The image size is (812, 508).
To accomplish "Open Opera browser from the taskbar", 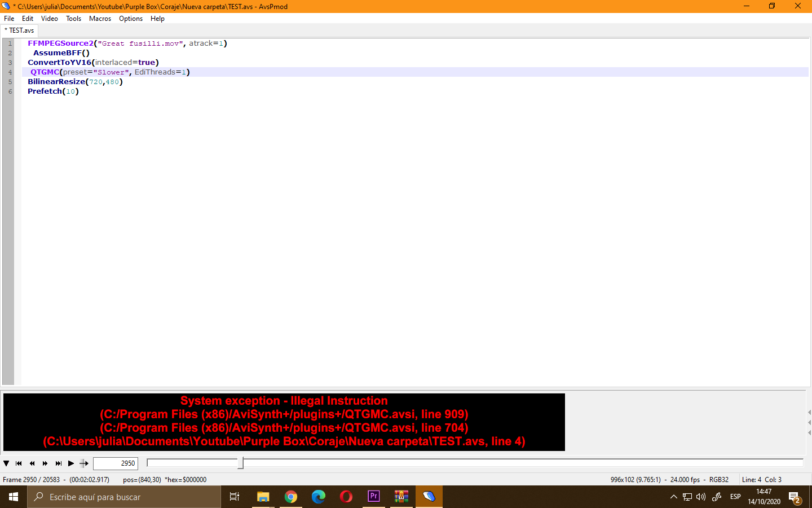I will (x=346, y=497).
